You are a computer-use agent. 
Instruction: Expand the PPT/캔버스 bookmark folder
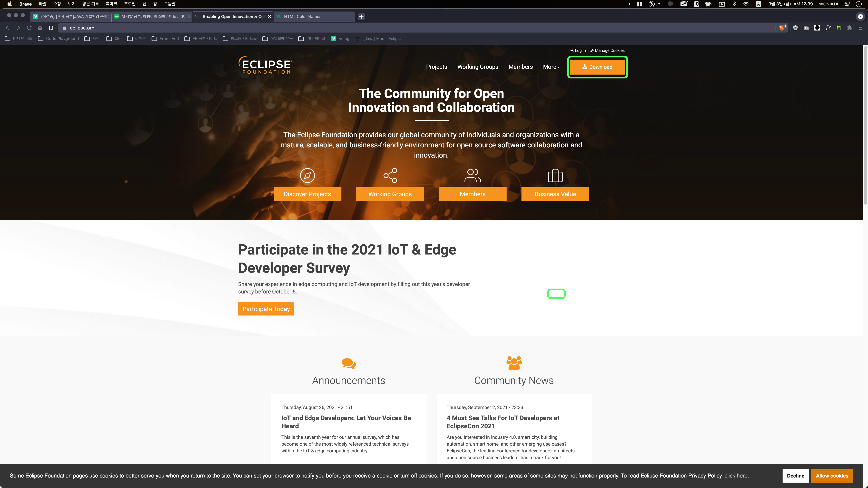tap(18, 39)
